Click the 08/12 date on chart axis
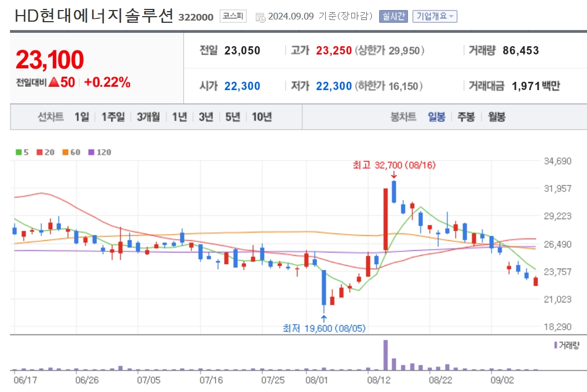Image resolution: width=587 pixels, height=392 pixels. tap(379, 380)
